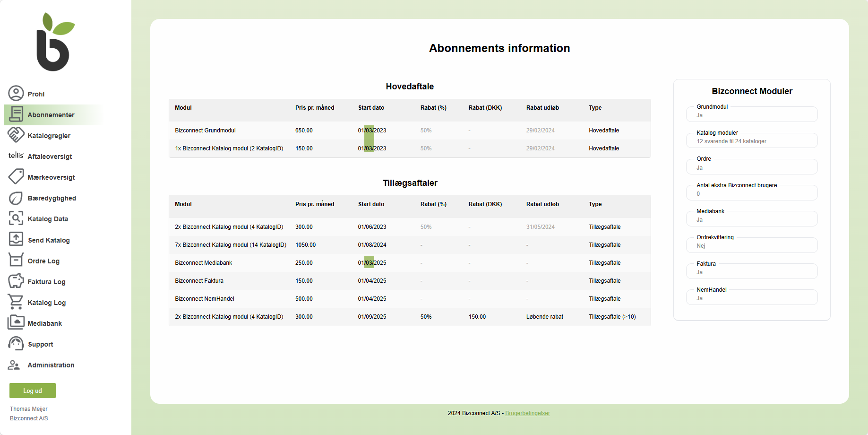Click the Log ud button
The width and height of the screenshot is (868, 435).
[33, 391]
